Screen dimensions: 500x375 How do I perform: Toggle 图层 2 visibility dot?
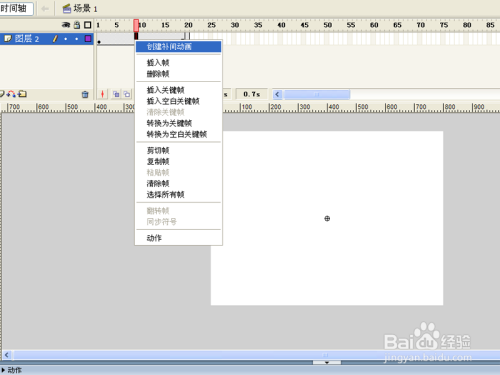(x=66, y=39)
